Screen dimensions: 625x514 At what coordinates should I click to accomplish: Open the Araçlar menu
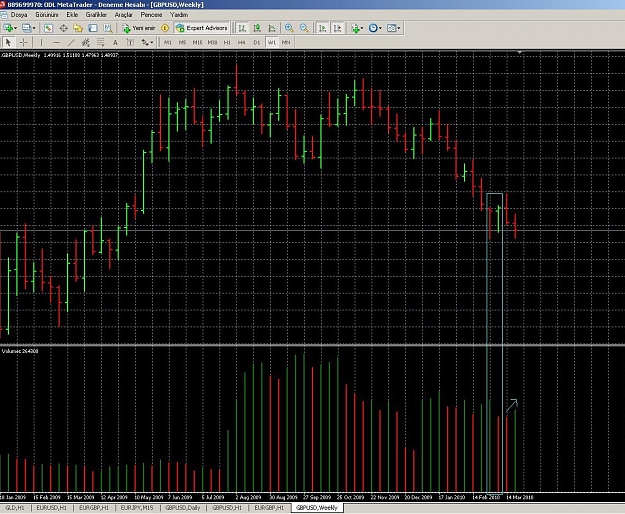124,15
